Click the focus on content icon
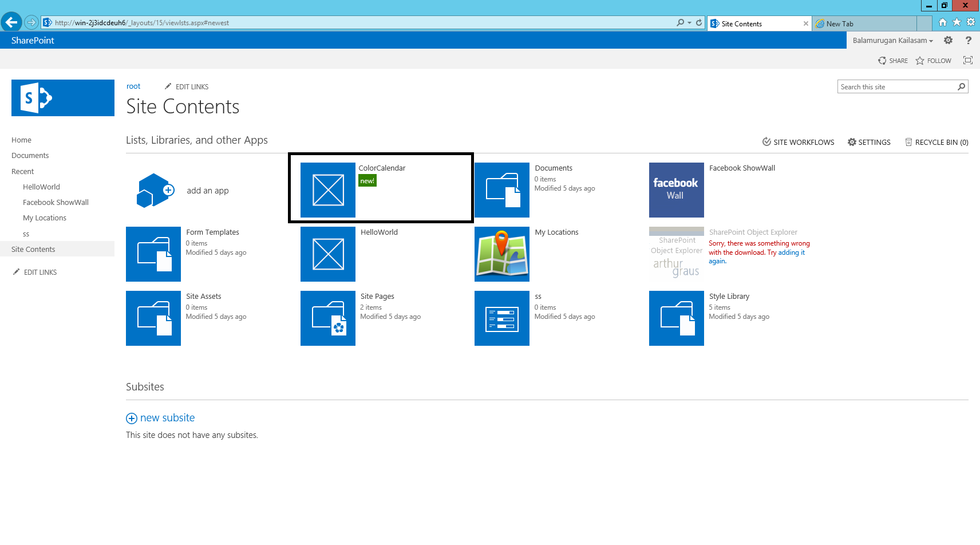This screenshot has height=545, width=980. pos(968,60)
